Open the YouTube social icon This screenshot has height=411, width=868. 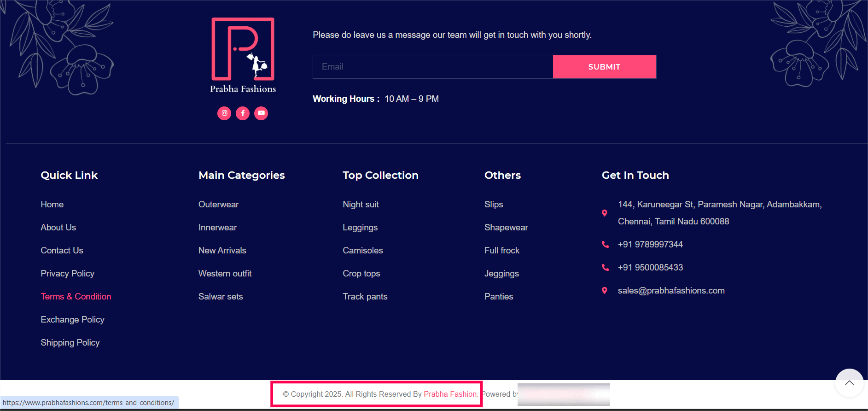(x=261, y=113)
